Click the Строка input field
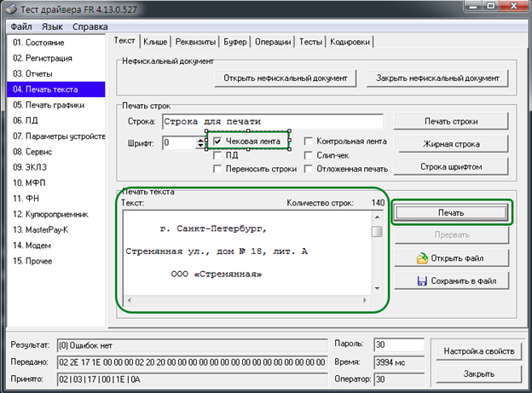The image size is (532, 393). coord(271,120)
